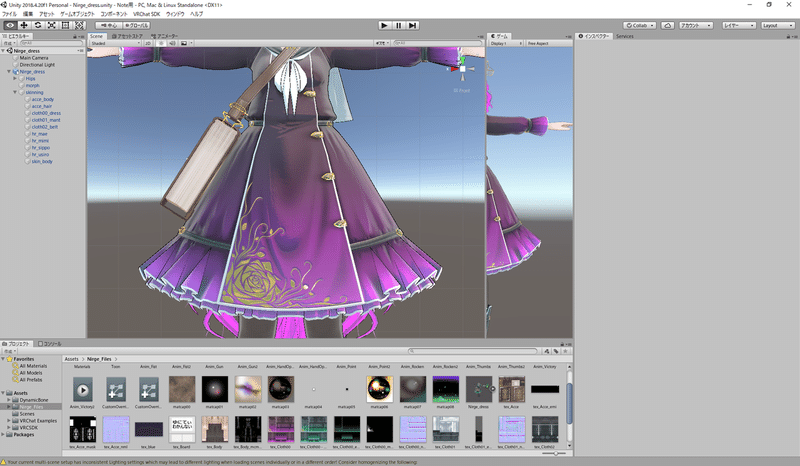Select tex_blue texture thumbnail

tap(148, 430)
